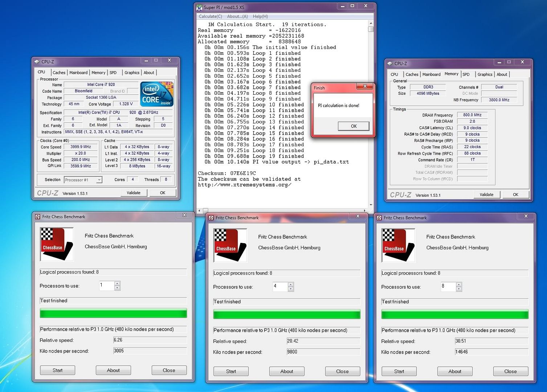
Task: Click the Intel Core i7 logo in CPU-Z
Action: pyautogui.click(x=157, y=94)
